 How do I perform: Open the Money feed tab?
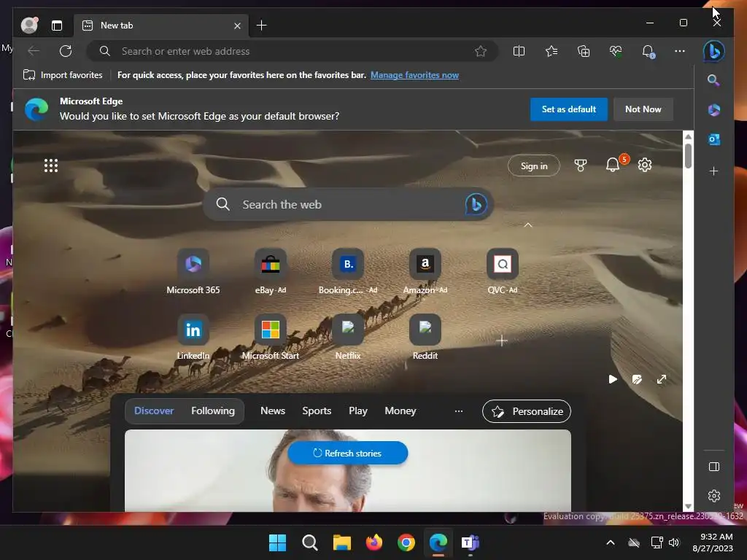coord(400,411)
